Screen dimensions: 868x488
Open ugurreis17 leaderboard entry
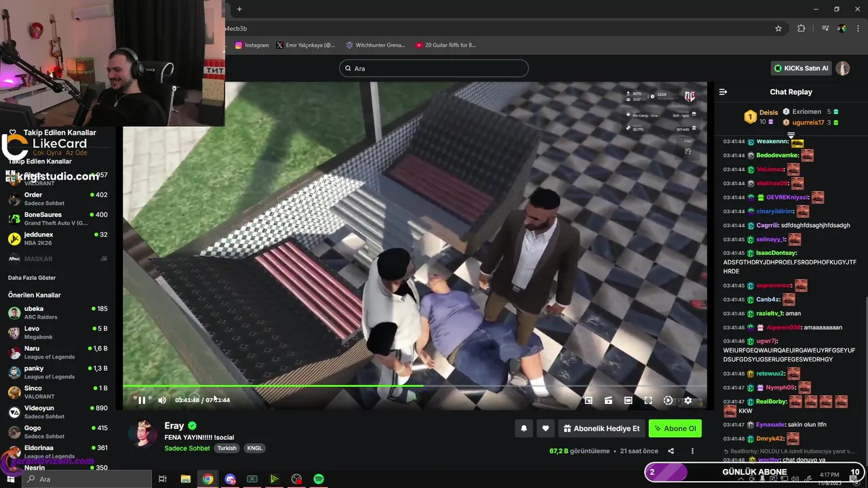[x=811, y=123]
